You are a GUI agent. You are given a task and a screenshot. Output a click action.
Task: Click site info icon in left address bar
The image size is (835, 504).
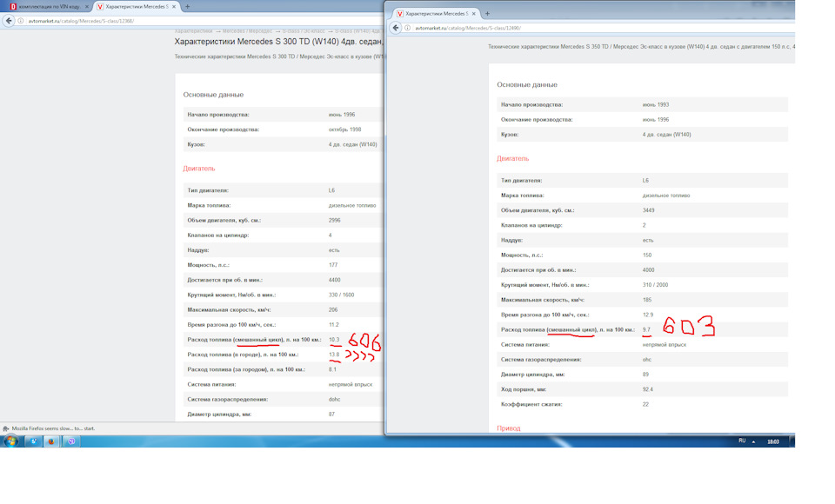click(22, 20)
